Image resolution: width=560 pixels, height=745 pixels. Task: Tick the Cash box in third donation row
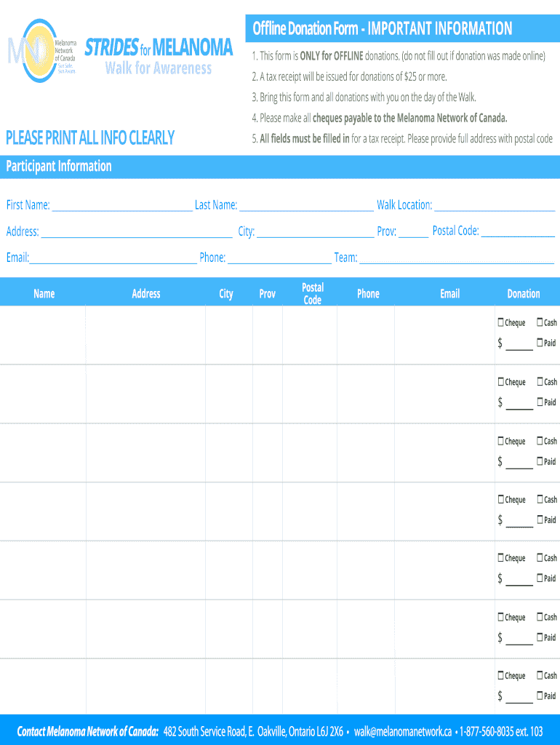pyautogui.click(x=540, y=441)
